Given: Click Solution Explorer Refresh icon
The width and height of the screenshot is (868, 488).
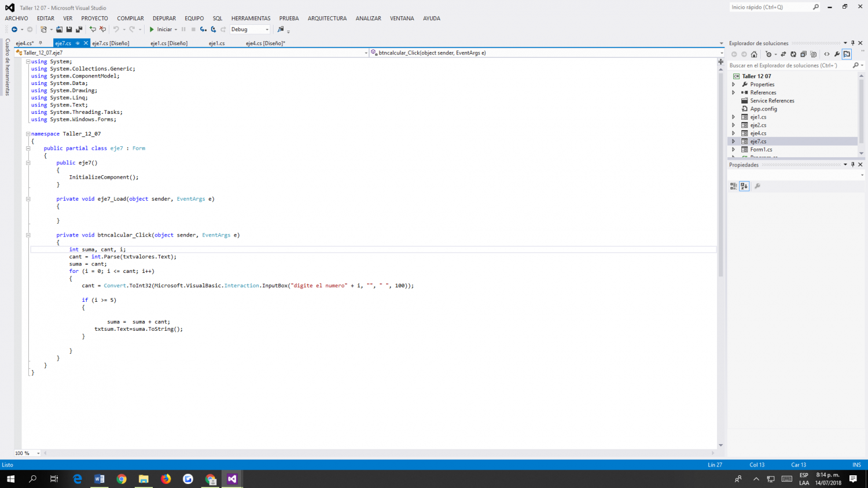Looking at the screenshot, I should click(793, 54).
